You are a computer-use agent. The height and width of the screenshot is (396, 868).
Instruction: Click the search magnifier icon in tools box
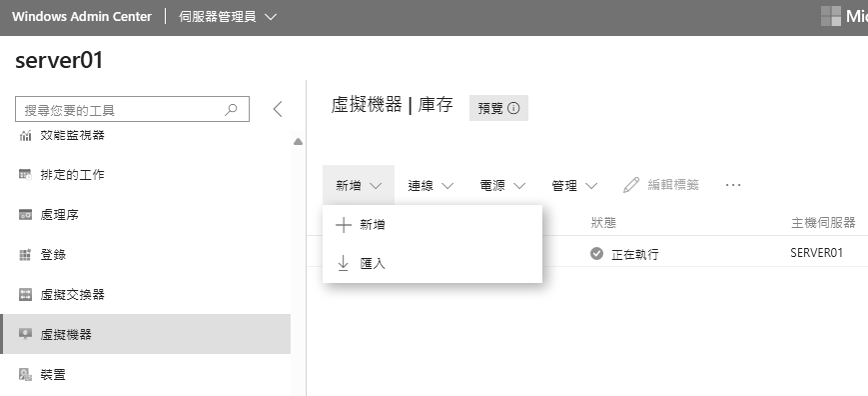coord(231,109)
